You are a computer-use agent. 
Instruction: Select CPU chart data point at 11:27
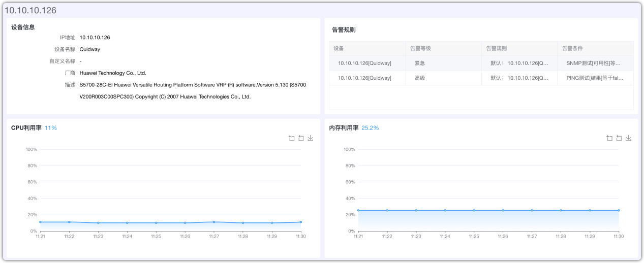coord(214,222)
